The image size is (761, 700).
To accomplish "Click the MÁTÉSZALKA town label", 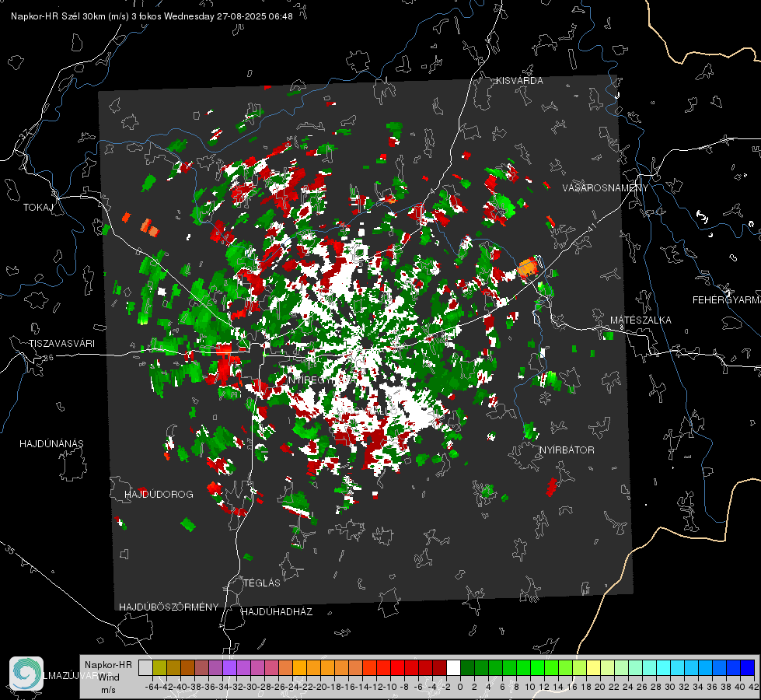I will coord(641,320).
